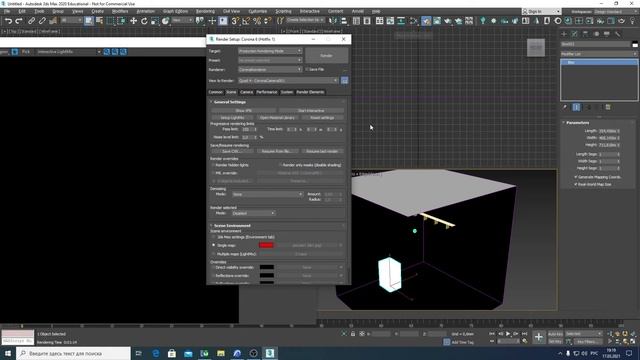Open the Rendering menu
Screen dimensions: 640x360
point(205,11)
